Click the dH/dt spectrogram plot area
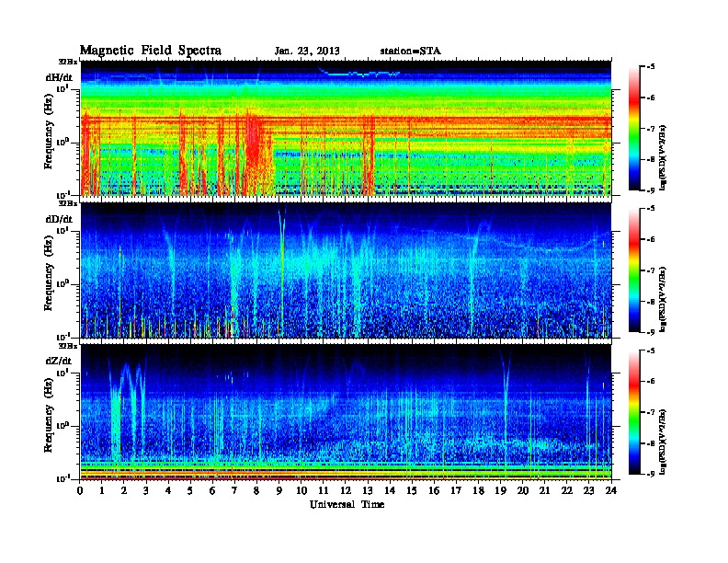This screenshot has height=563, width=728. pos(346,128)
